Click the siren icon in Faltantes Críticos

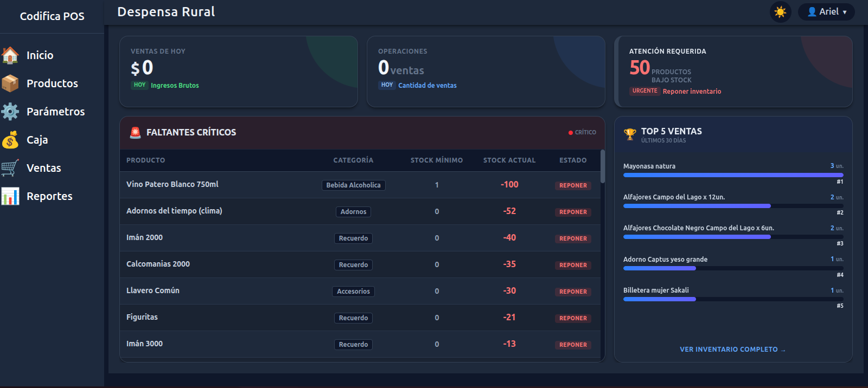tap(136, 132)
